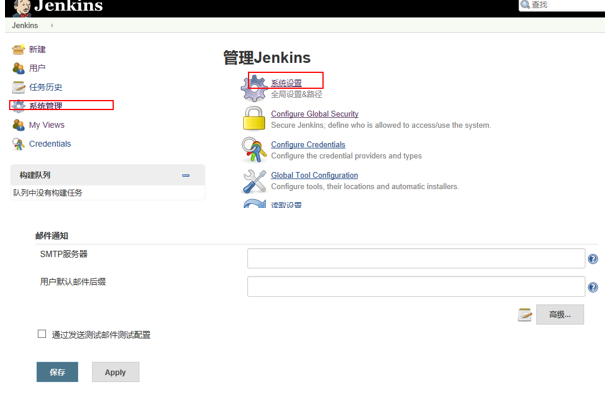The image size is (605, 396).
Task: Click the Apply button
Action: [115, 372]
